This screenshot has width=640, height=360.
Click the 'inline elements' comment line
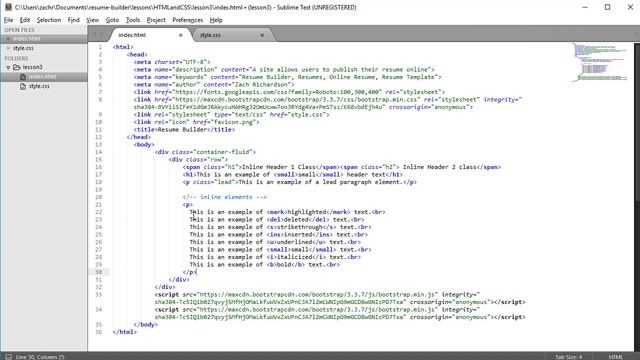(224, 197)
